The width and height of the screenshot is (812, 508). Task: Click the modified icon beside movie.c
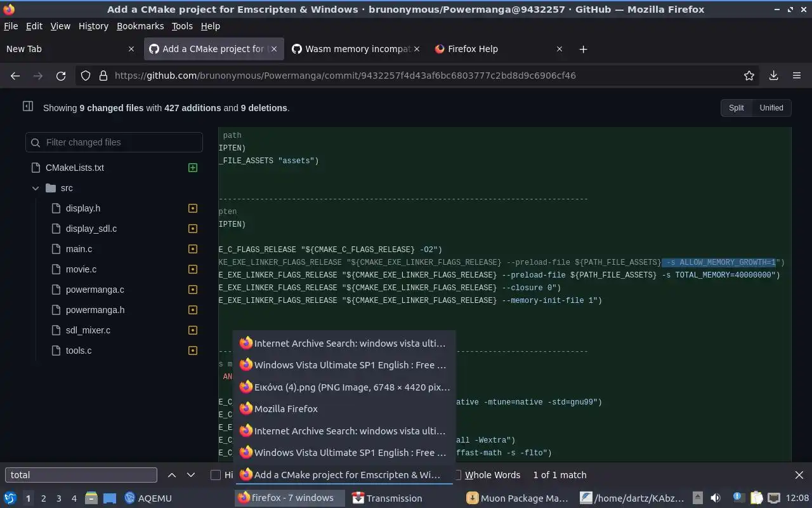(x=193, y=269)
